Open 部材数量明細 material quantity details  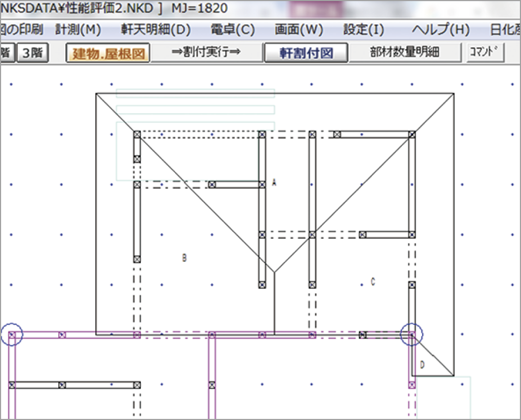pyautogui.click(x=405, y=52)
